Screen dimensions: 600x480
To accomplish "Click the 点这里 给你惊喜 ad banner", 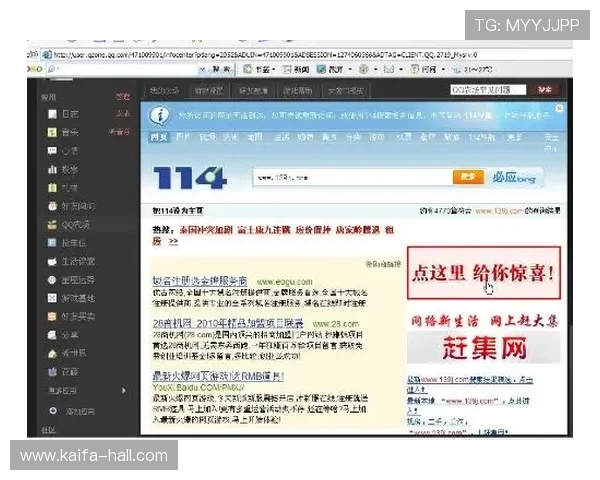I will [x=484, y=273].
